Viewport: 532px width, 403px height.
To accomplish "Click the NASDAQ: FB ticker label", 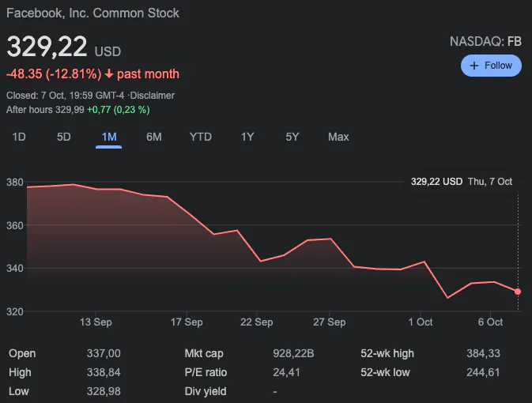I will 485,41.
